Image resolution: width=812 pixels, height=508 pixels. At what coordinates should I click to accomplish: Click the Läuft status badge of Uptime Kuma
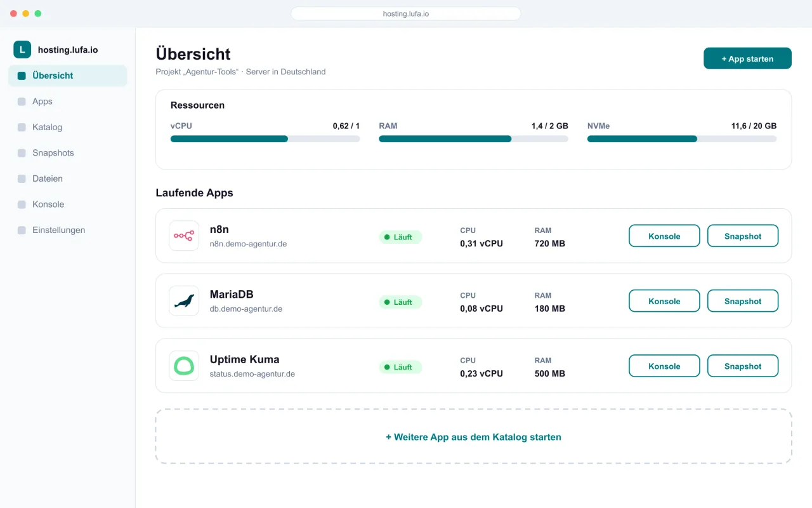click(400, 367)
